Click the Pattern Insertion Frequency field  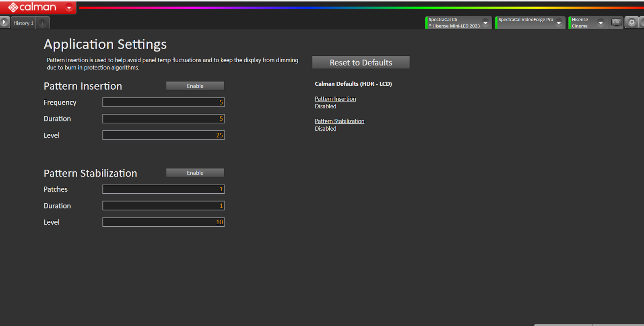(163, 103)
